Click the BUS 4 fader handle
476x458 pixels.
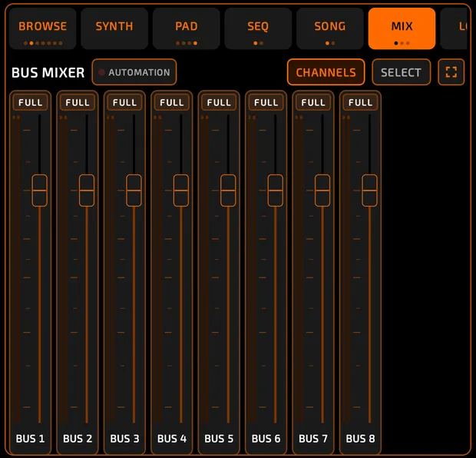pos(181,191)
